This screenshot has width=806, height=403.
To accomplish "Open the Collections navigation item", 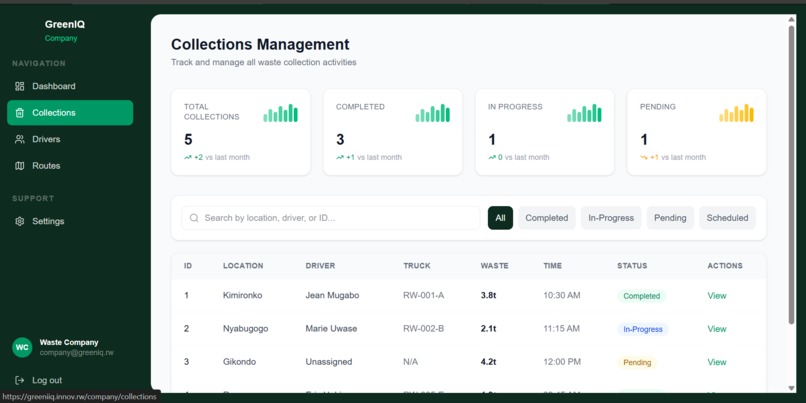I will tap(70, 113).
